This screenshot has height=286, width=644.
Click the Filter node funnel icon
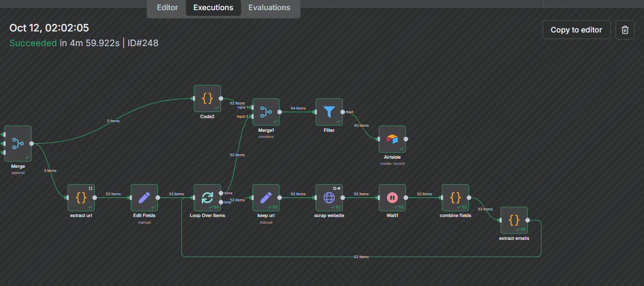pyautogui.click(x=329, y=112)
